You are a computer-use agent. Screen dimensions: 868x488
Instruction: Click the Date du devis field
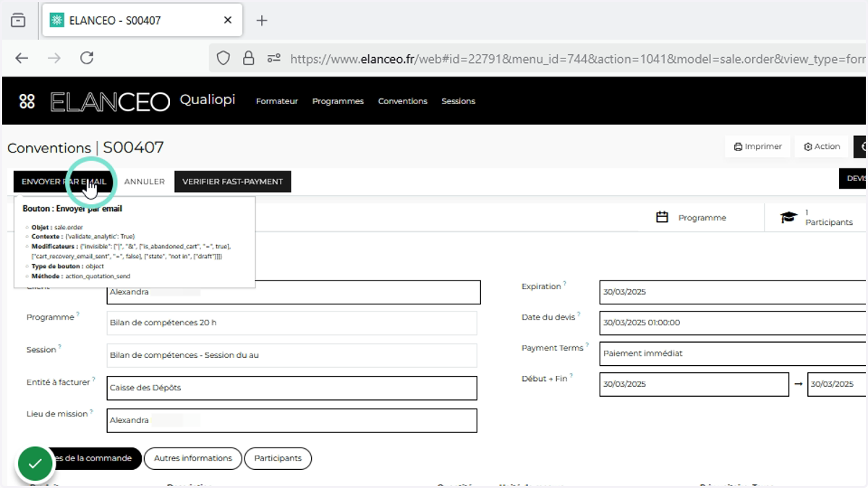point(733,322)
